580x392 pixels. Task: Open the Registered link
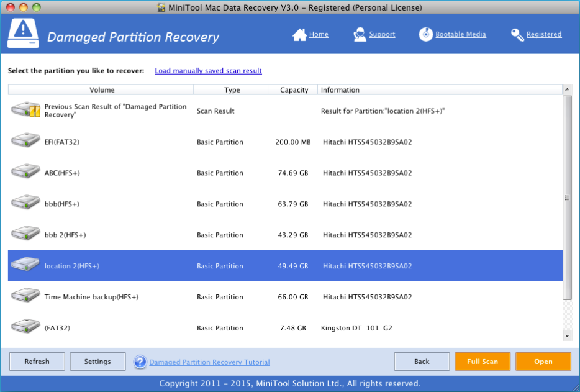[544, 34]
